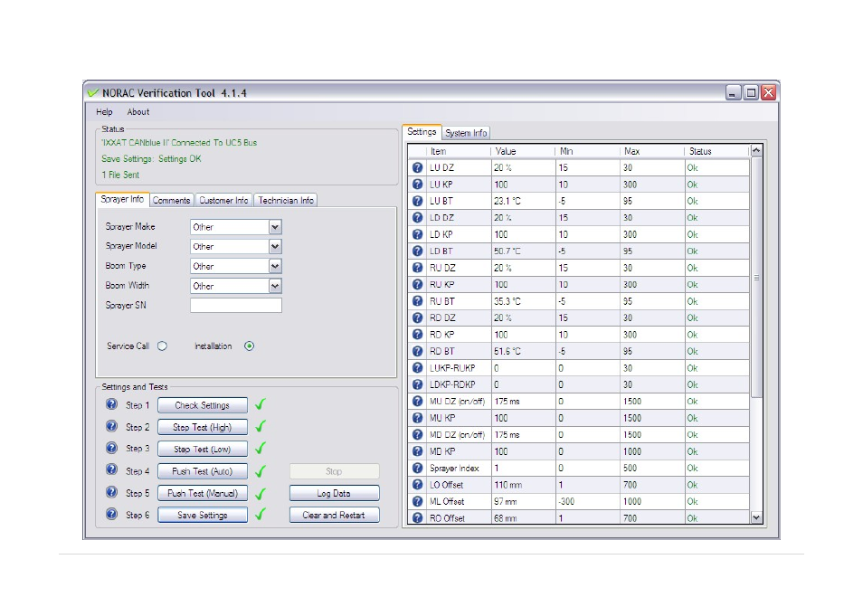Screen dimensions: 863x616
Task: Open help for the RD DZ setting
Action: click(418, 317)
